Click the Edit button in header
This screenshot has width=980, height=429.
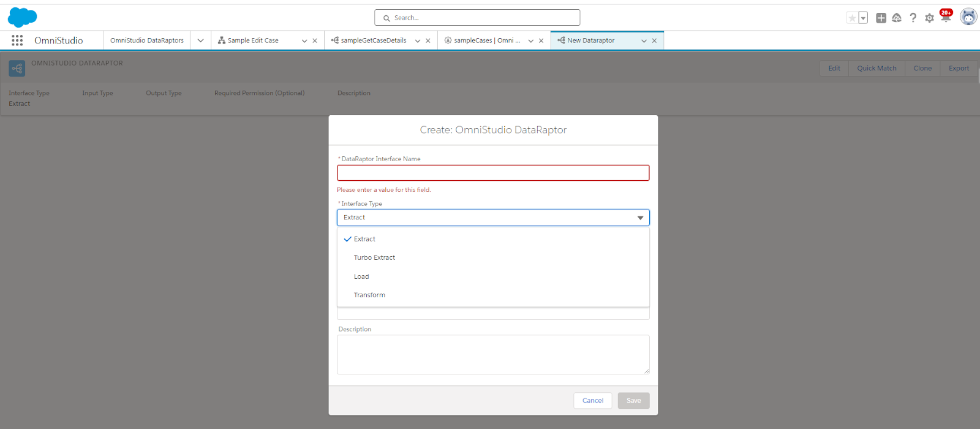click(x=834, y=68)
